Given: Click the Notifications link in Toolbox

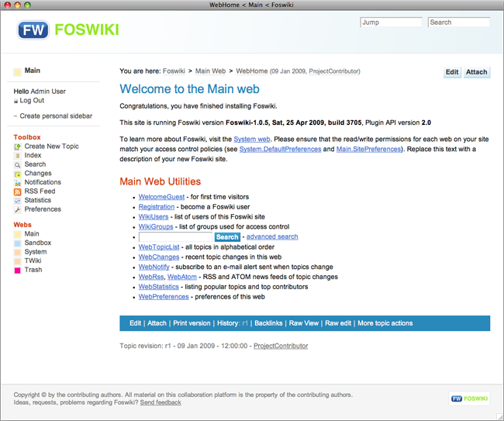Looking at the screenshot, I should click(43, 182).
